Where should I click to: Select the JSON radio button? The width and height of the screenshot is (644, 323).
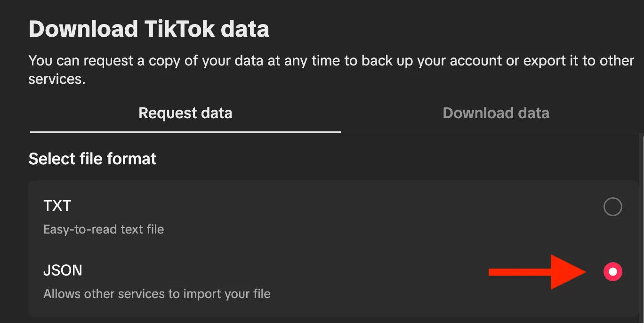click(x=612, y=272)
